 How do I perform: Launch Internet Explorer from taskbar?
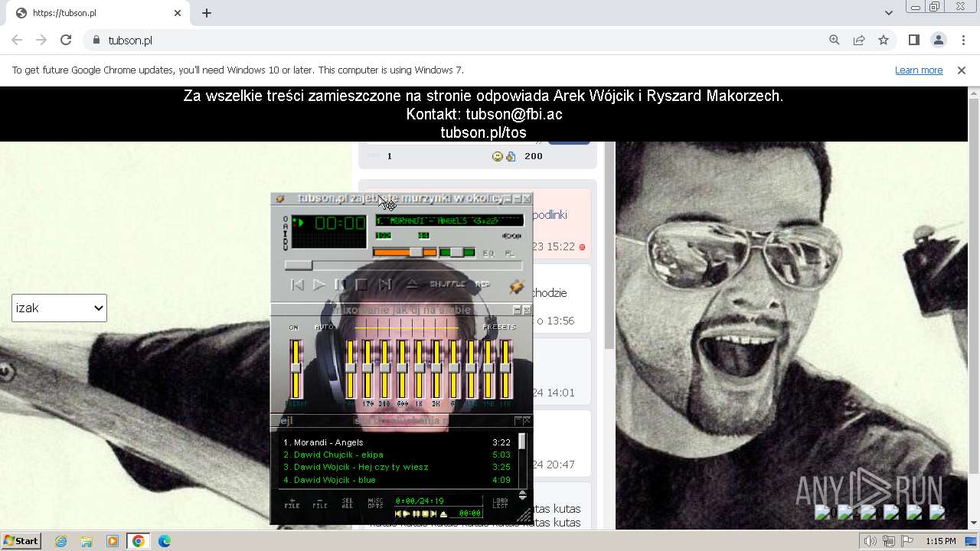[60, 541]
